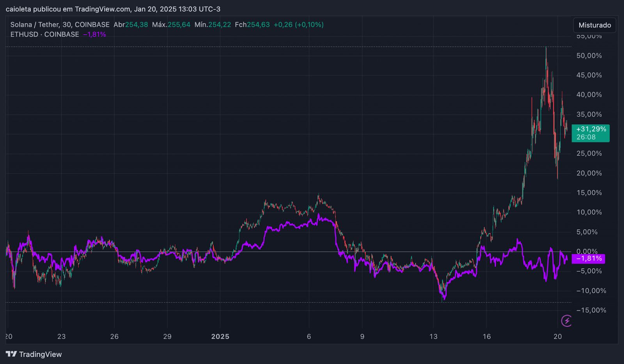Click the 20,00% axis label
The image size is (624, 364).
589,173
